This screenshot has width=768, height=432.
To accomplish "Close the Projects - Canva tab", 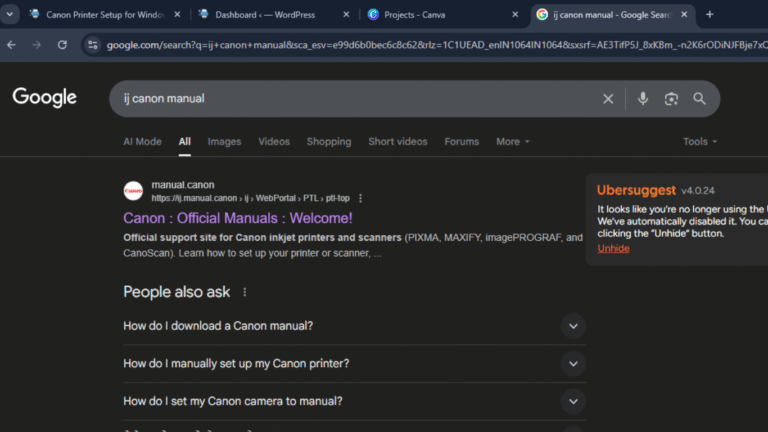I will pyautogui.click(x=515, y=15).
